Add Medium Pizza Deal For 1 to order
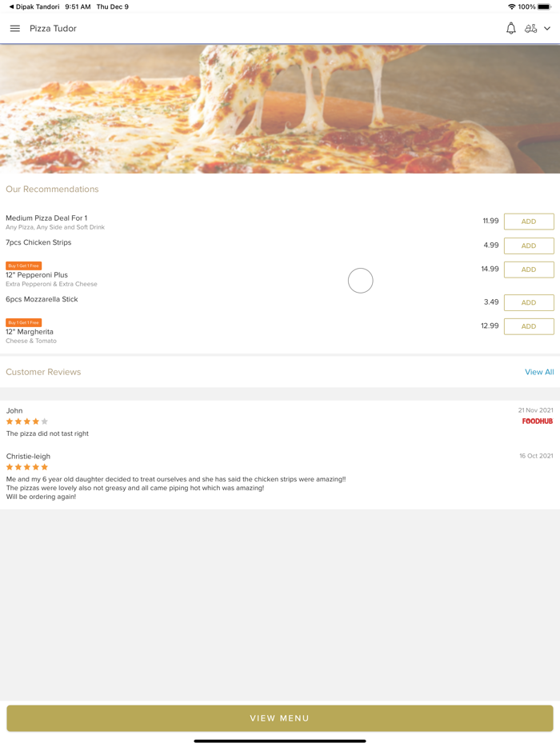 [x=528, y=222]
